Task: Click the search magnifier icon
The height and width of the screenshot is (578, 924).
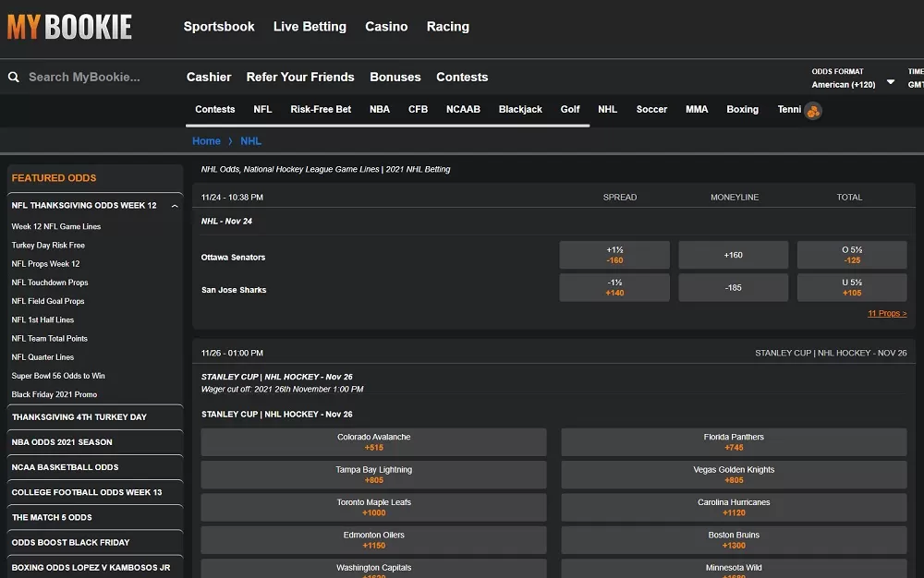Action: [14, 78]
